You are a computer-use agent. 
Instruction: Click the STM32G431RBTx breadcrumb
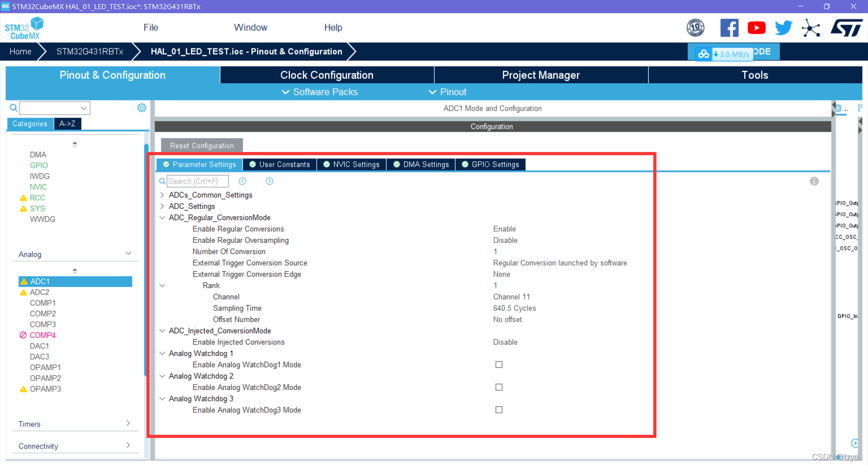tap(90, 52)
